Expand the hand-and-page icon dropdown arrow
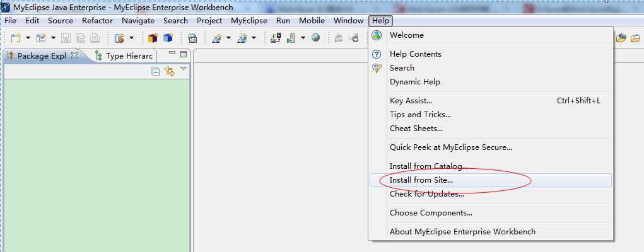Screen dimensions: 644x252 pos(131,38)
